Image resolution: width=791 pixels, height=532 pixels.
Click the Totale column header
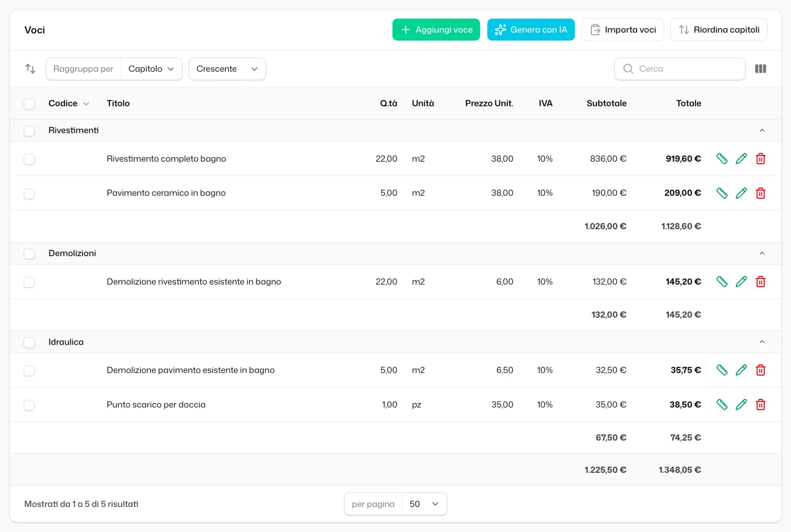pos(689,103)
